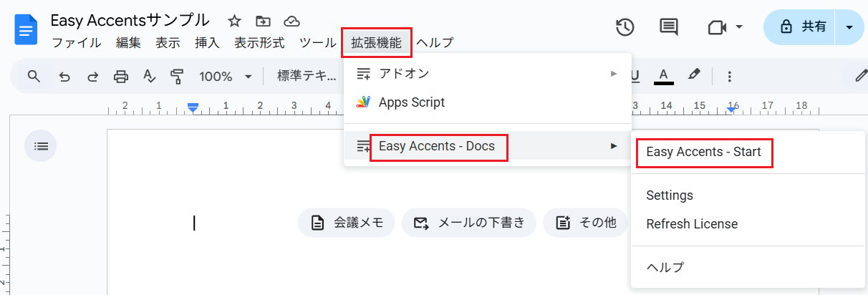
Task: Open Easy Accents Settings
Action: tap(749, 195)
